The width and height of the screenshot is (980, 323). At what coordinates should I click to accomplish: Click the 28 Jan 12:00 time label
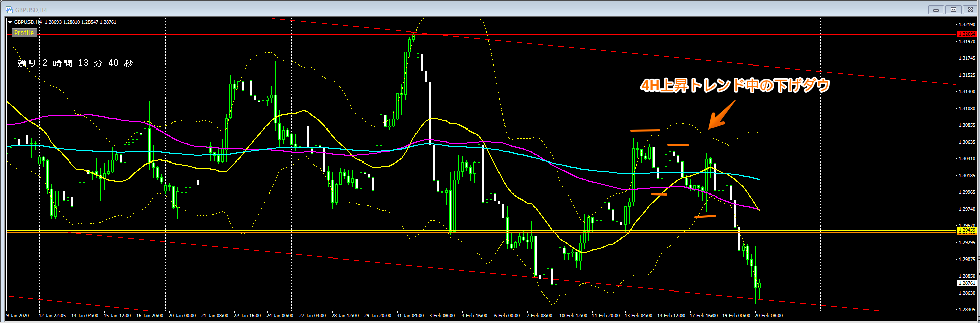coord(345,316)
